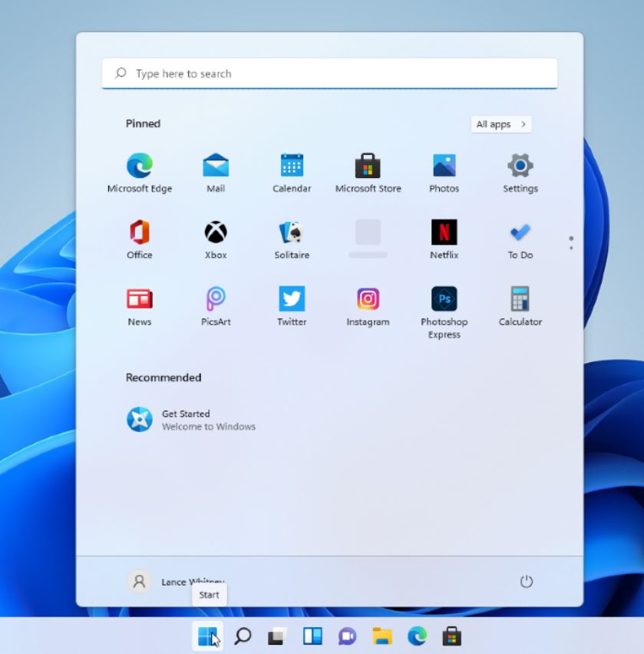
Task: Open the Lance Whitney user account menu
Action: pyautogui.click(x=176, y=581)
